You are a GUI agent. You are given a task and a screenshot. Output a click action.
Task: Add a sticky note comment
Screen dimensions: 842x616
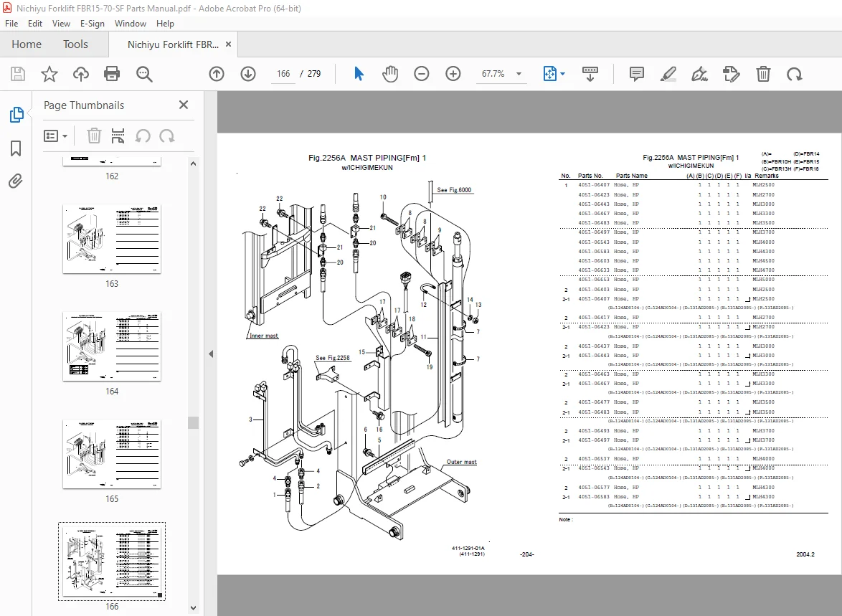point(636,74)
